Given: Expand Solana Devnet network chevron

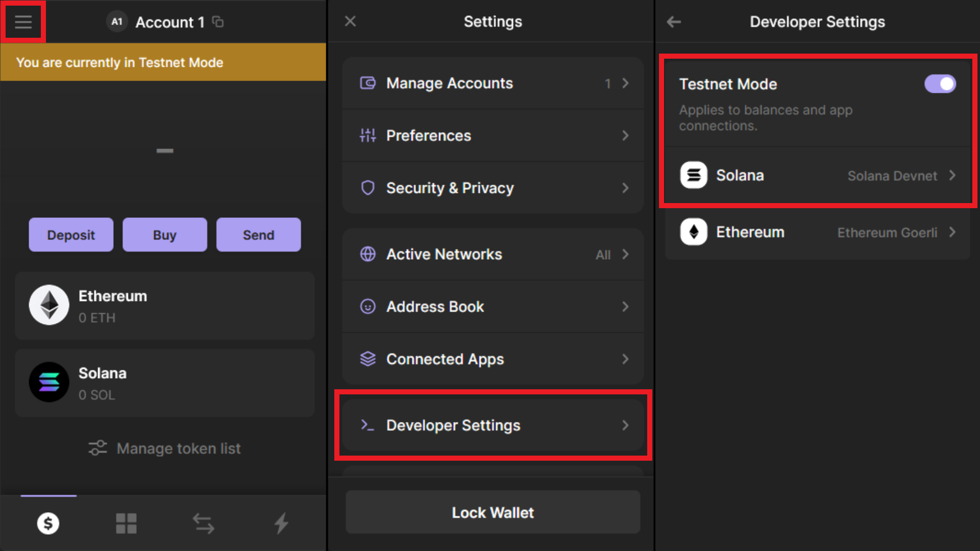Looking at the screenshot, I should [952, 176].
